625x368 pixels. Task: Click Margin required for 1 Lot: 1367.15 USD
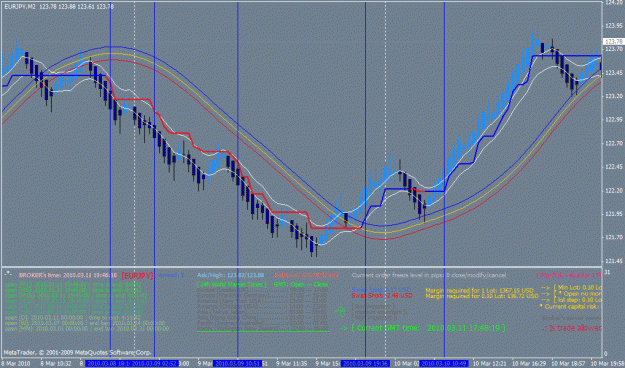coord(480,291)
